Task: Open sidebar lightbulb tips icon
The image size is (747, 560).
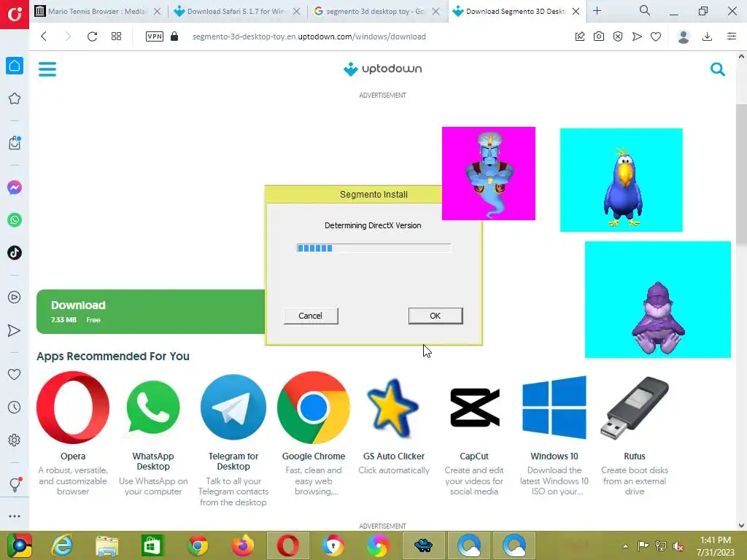Action: click(15, 484)
